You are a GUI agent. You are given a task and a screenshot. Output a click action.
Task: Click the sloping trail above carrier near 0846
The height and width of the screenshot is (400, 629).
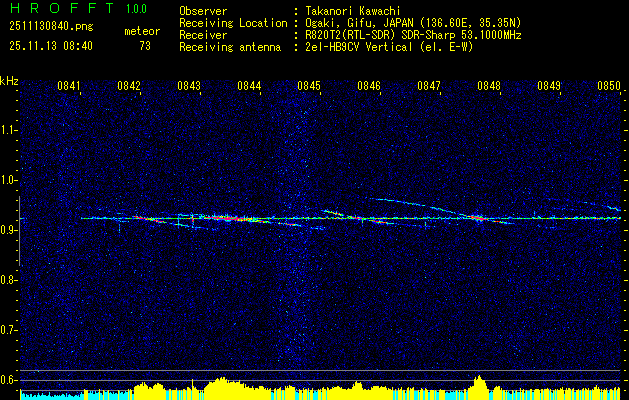[x=417, y=205]
